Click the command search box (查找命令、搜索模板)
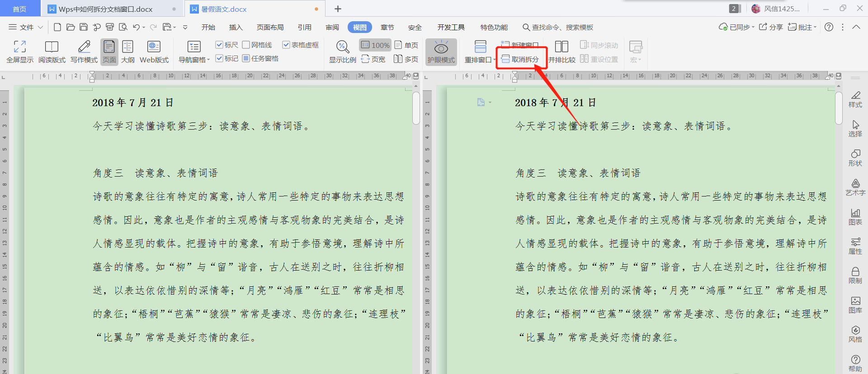The width and height of the screenshot is (868, 374). pyautogui.click(x=558, y=27)
